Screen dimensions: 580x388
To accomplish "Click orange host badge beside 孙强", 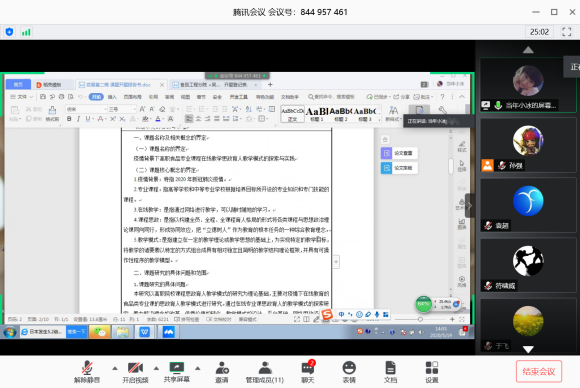I will [488, 165].
